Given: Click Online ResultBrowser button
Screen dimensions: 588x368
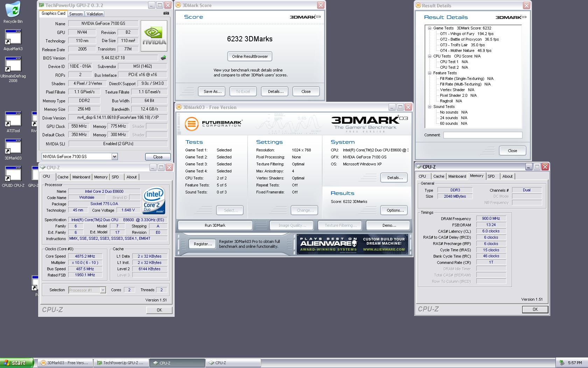Looking at the screenshot, I should pos(250,56).
